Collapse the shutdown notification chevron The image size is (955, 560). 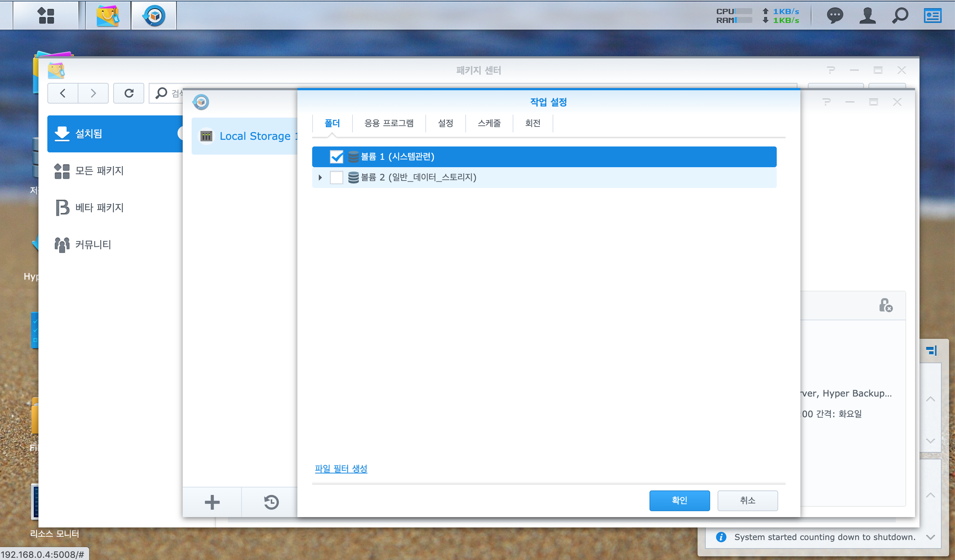[x=930, y=537]
